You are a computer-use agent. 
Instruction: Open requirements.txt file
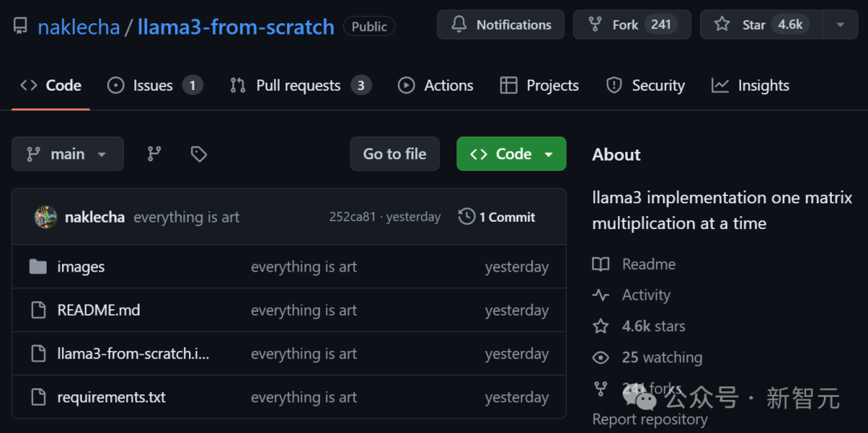[111, 398]
